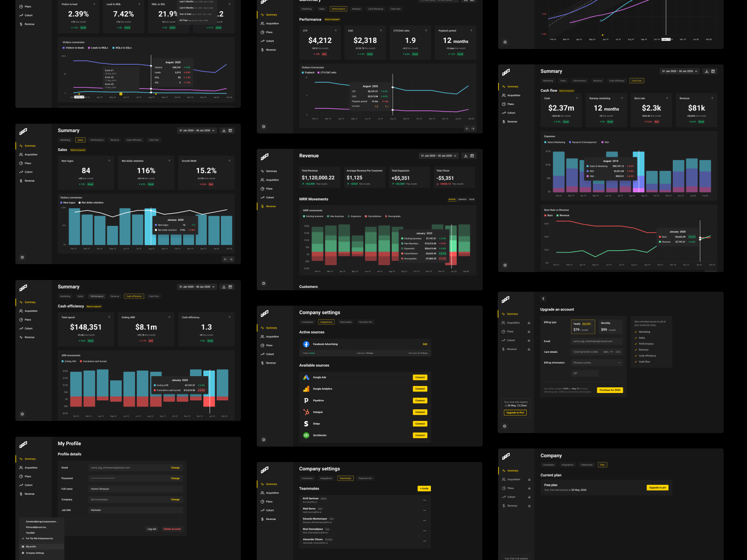The height and width of the screenshot is (560, 747).
Task: Open the Payment info tab on the Teammates settings screen
Action: 366,478
